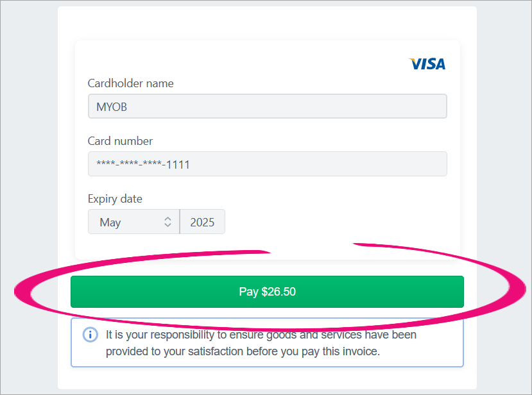Viewport: 532px width, 395px height.
Task: Click the Card number label
Action: pyautogui.click(x=120, y=141)
